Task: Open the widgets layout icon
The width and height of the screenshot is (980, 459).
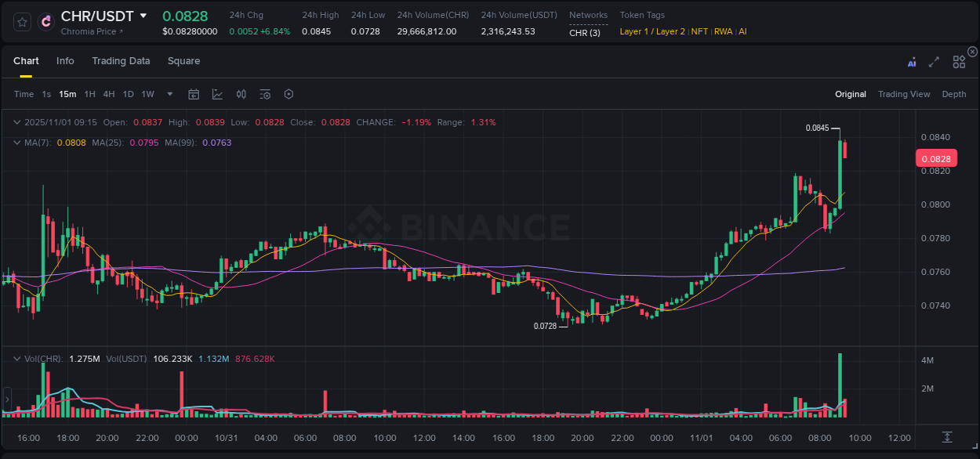Action: point(958,61)
